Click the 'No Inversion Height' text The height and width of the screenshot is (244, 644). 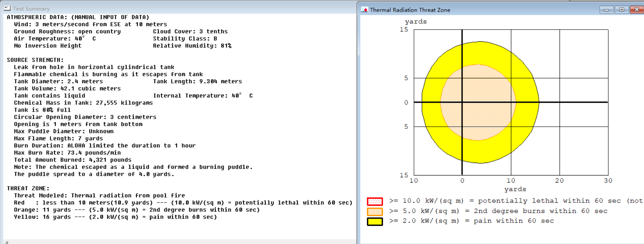tap(48, 46)
